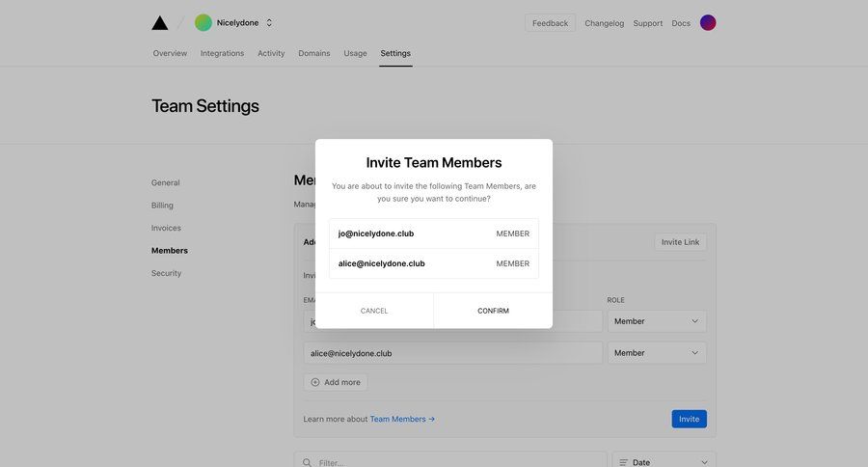Click MEMBER label next to alice@nicelydone.club

click(x=513, y=263)
